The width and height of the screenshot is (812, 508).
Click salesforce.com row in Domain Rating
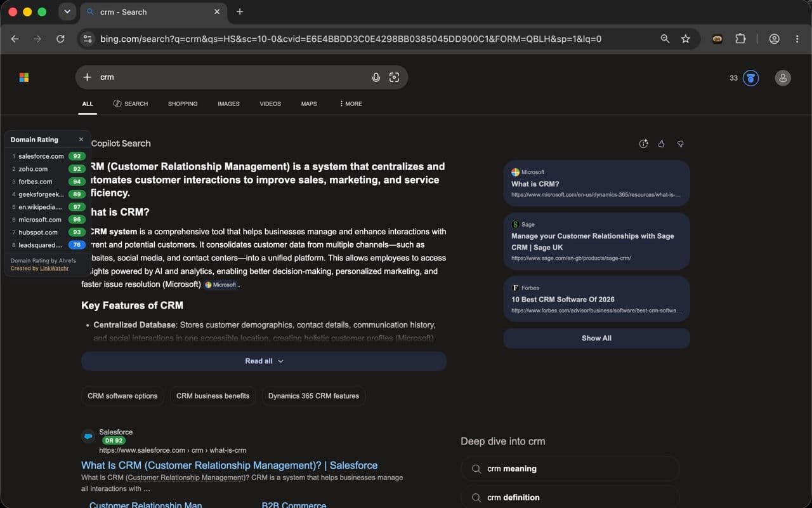point(48,156)
